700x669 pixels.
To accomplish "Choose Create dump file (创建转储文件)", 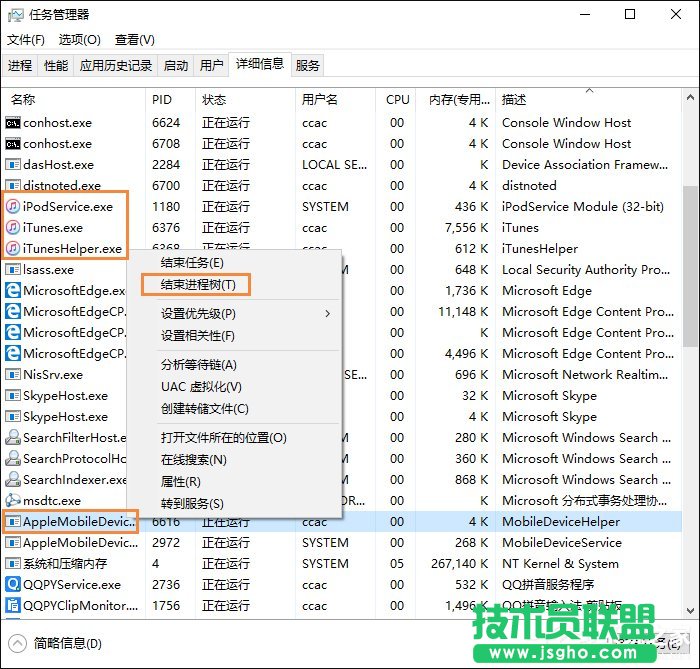I will coord(205,408).
